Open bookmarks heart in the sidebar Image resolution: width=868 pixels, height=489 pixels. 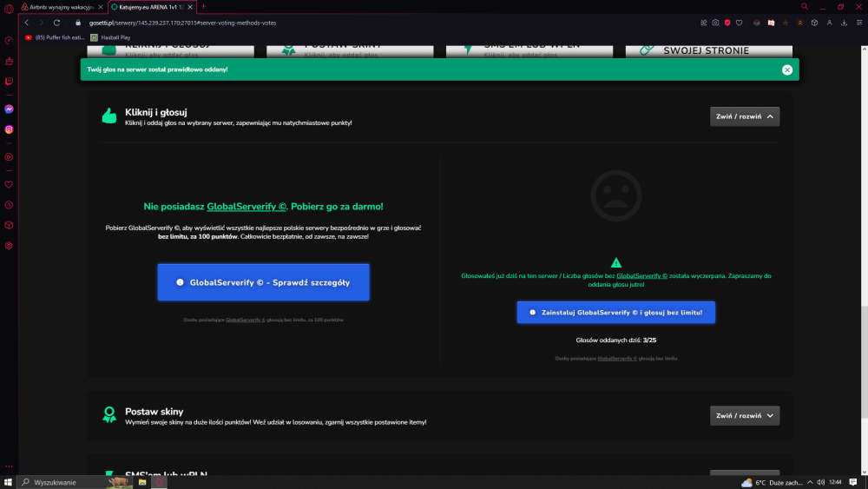9,184
